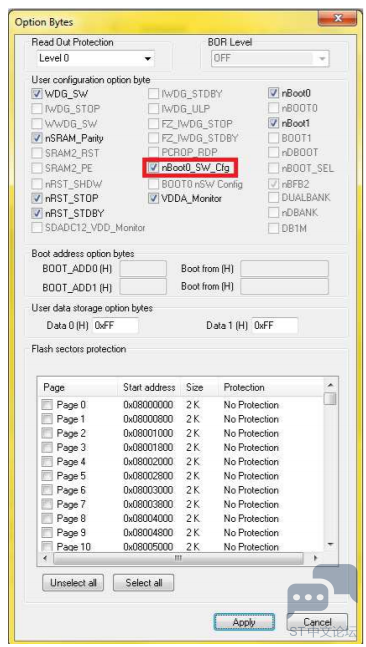Toggle the VDDA_Monitor checkbox
The image size is (366, 647).
153,198
